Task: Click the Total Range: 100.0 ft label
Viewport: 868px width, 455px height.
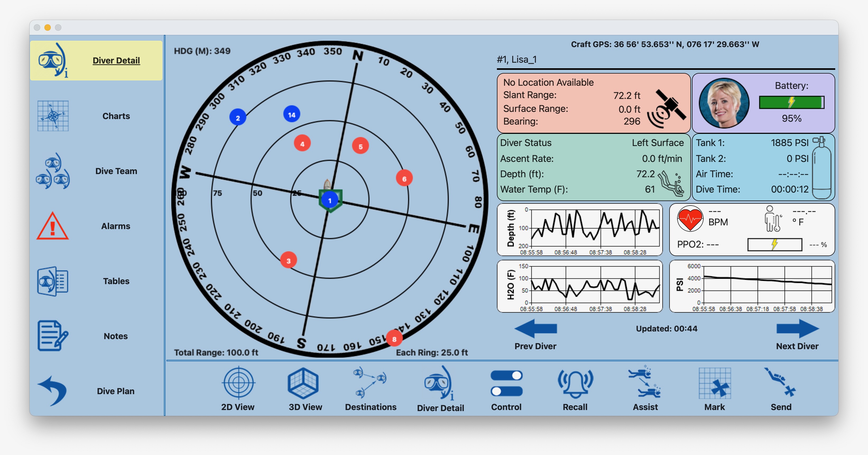Action: (216, 352)
